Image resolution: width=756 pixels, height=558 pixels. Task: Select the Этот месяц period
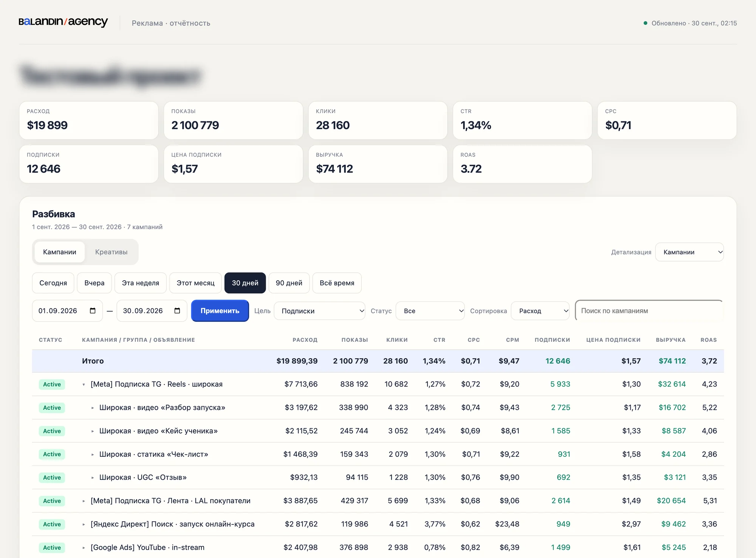point(195,283)
